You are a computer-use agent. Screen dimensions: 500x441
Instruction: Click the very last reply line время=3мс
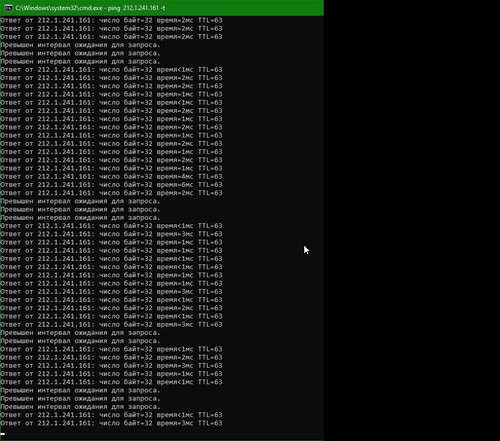pyautogui.click(x=111, y=423)
